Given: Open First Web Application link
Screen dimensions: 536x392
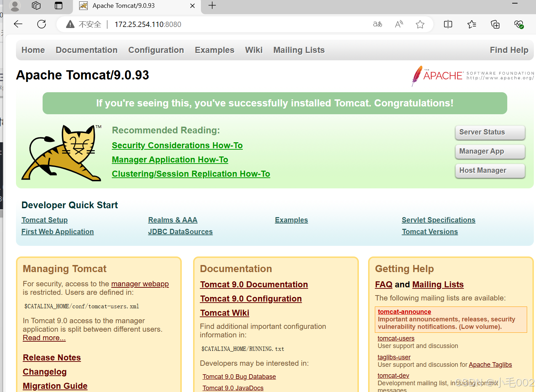Looking at the screenshot, I should (x=58, y=232).
